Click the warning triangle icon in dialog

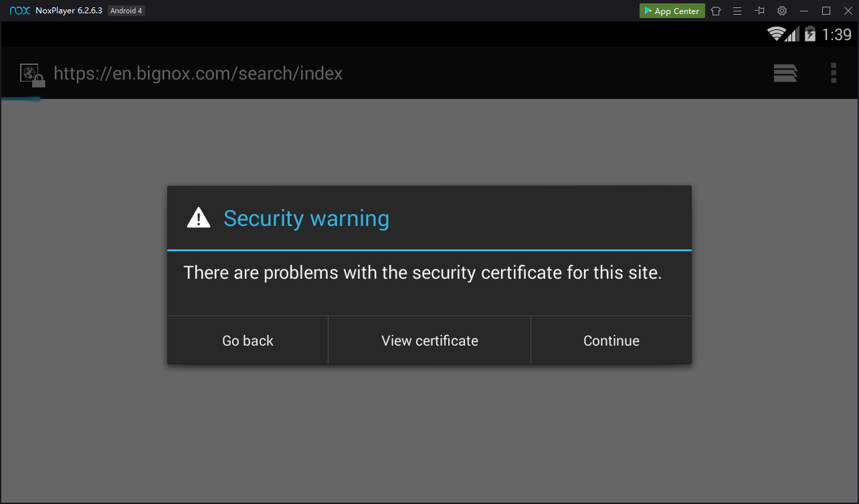[x=199, y=218]
